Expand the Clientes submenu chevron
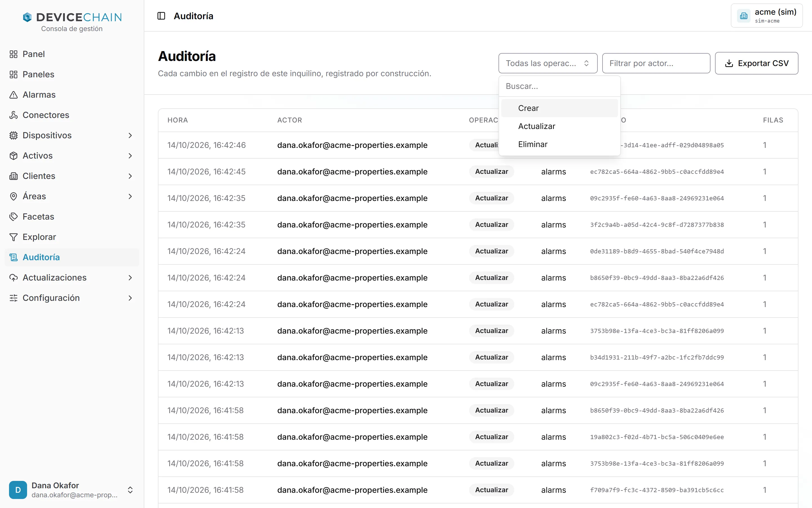 coord(130,176)
